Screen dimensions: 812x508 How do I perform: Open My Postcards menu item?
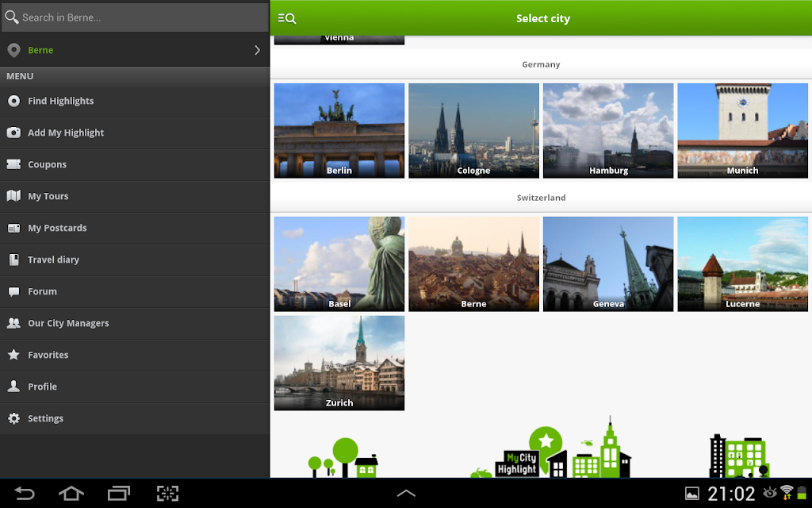[x=135, y=228]
